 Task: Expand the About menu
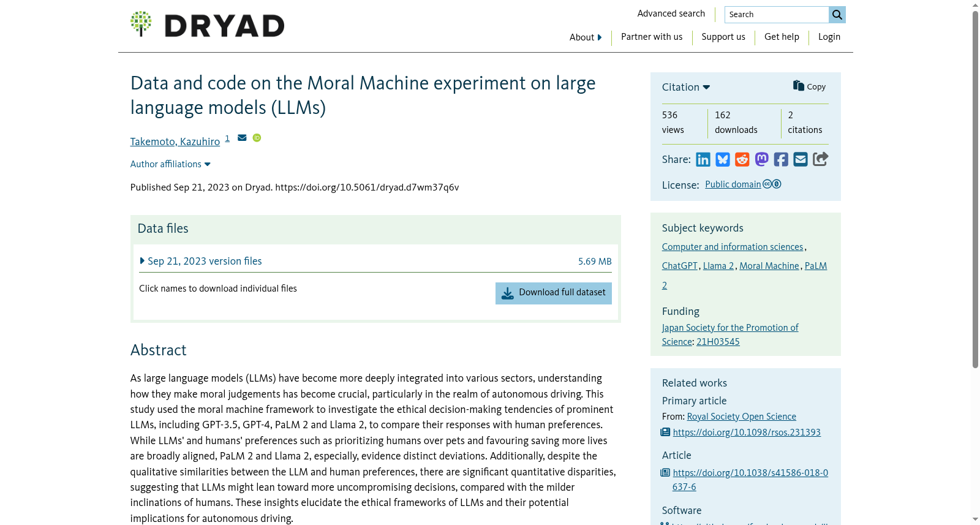click(586, 37)
